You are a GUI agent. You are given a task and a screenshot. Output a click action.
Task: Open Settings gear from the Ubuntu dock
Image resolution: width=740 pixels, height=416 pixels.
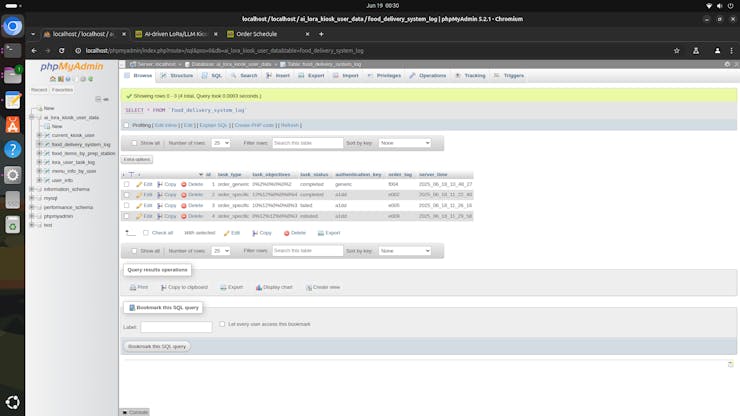pos(13,175)
